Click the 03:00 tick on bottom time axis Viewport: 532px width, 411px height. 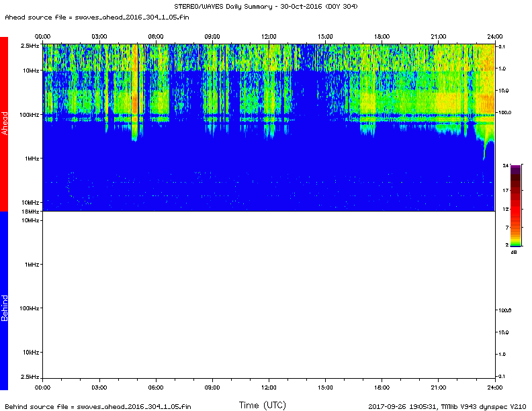click(x=99, y=387)
